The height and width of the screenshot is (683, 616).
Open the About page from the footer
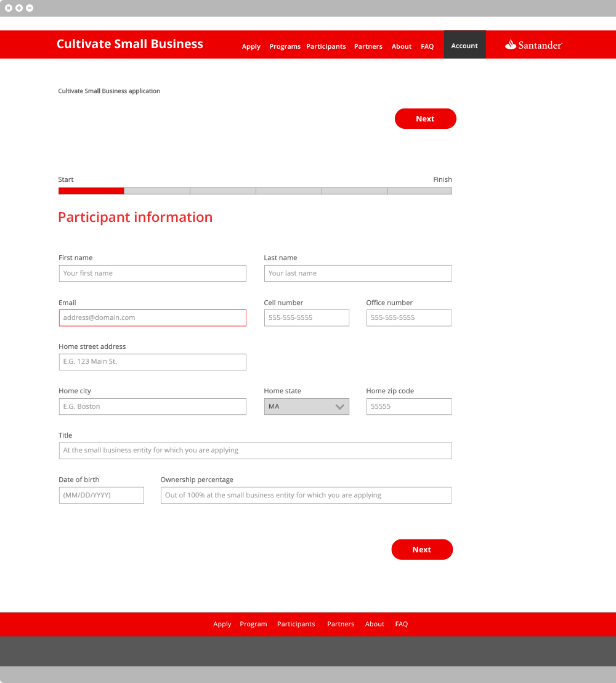pos(375,624)
